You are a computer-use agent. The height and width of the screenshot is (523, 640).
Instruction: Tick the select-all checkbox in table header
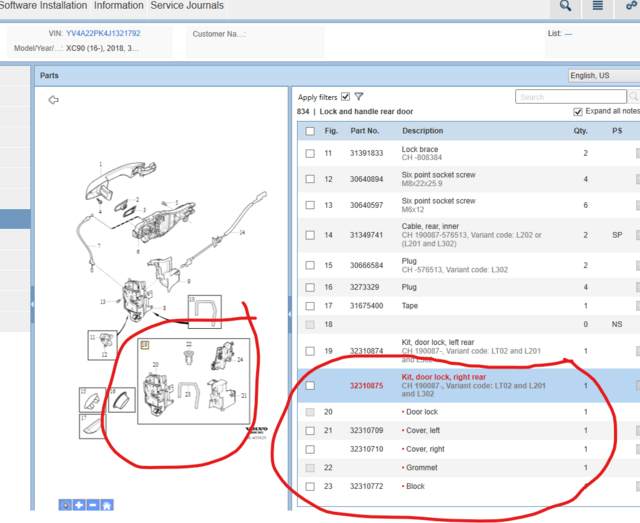(x=310, y=131)
